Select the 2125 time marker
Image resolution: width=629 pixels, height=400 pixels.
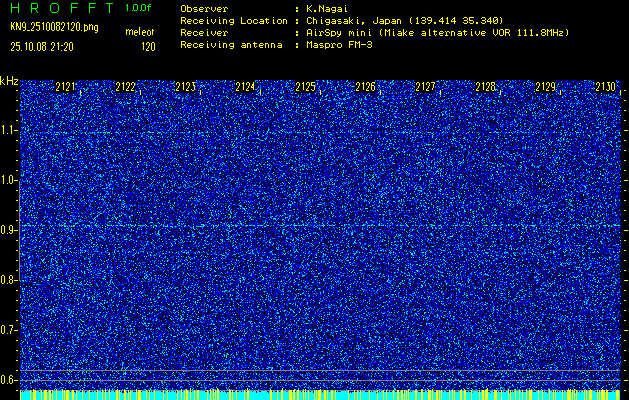coord(306,88)
